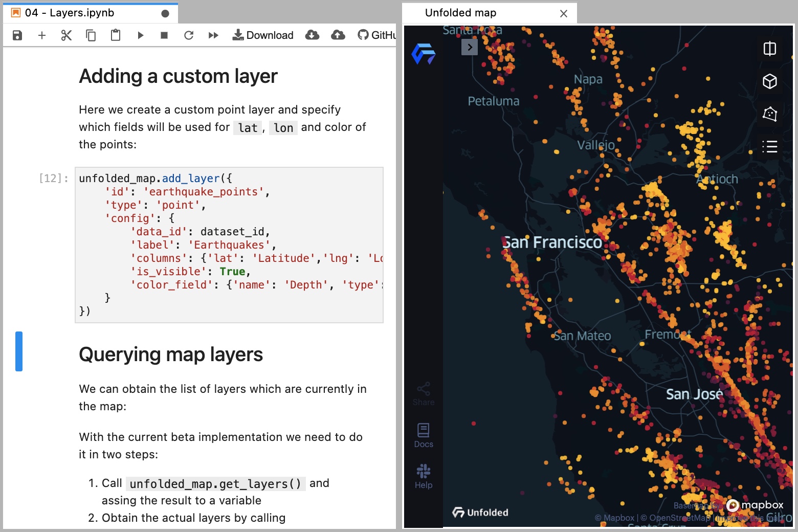Open Help in the map sidebar
This screenshot has width=798, height=532.
[x=424, y=477]
